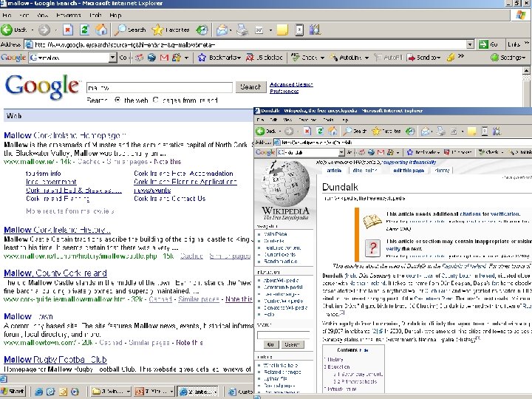Print the Google search results page
Image resolution: width=532 pixels, height=399 pixels.
(x=242, y=30)
